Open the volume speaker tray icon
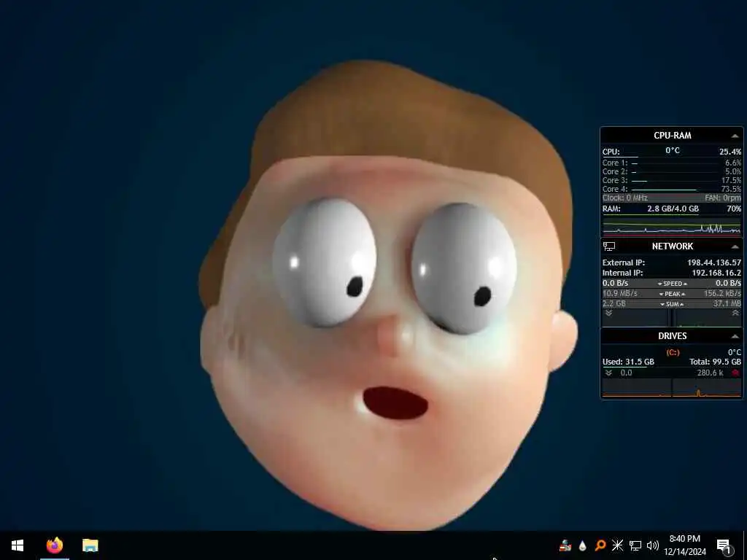The height and width of the screenshot is (560, 747). pos(653,545)
